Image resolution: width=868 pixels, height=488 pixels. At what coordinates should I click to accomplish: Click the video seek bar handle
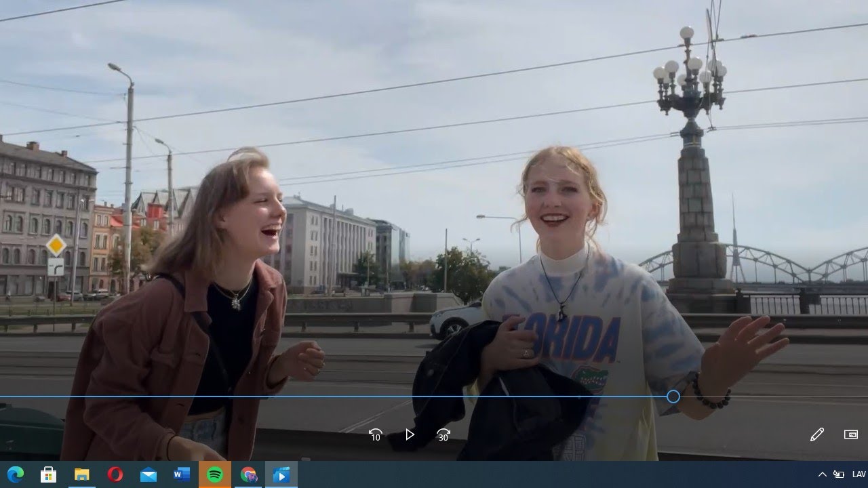pos(673,396)
